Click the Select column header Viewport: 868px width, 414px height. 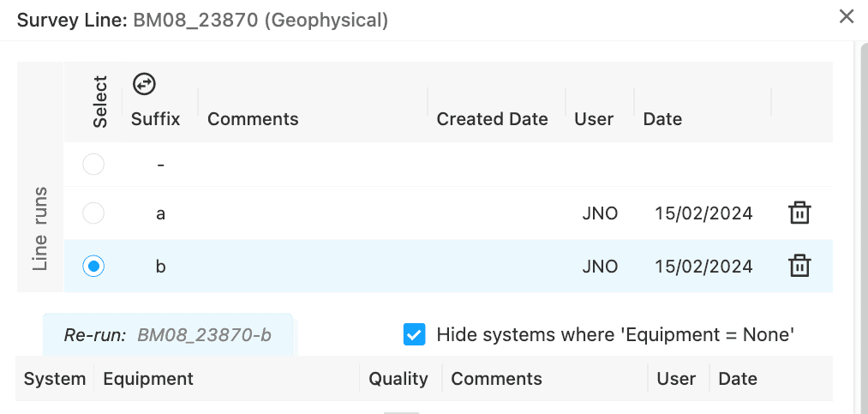coord(99,102)
